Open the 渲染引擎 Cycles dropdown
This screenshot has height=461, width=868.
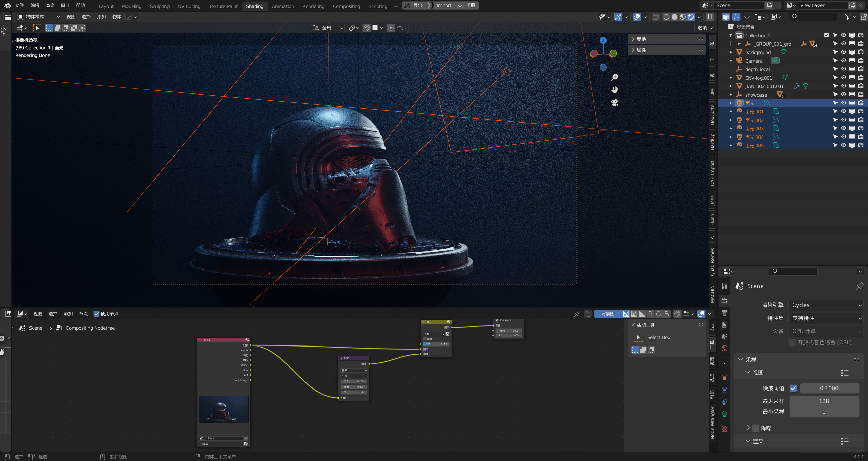click(826, 305)
